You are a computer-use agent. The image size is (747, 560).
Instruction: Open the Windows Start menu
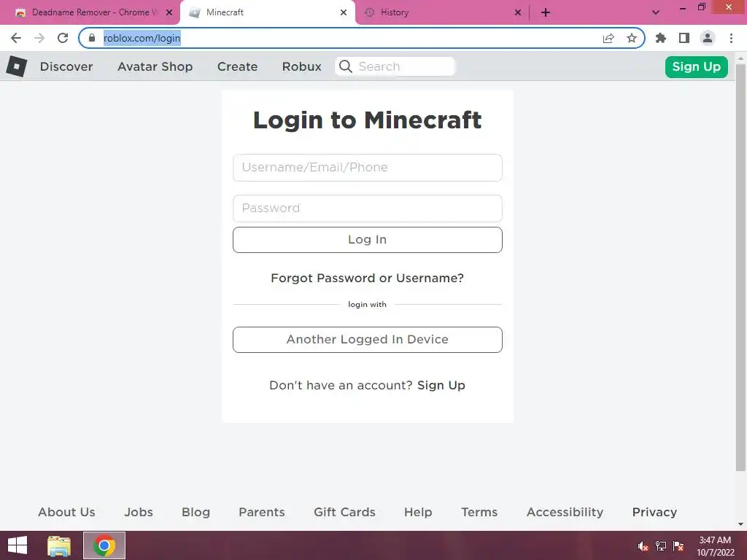(x=18, y=545)
